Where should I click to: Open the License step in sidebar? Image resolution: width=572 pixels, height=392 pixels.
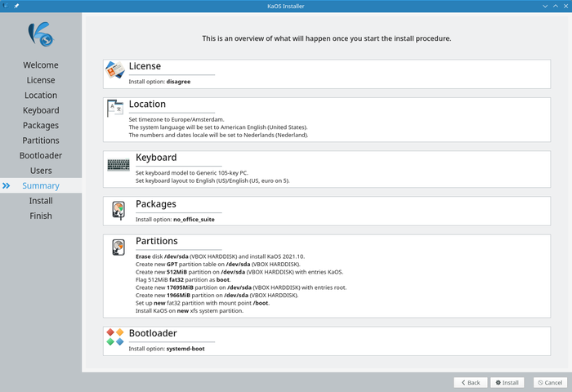pos(41,80)
